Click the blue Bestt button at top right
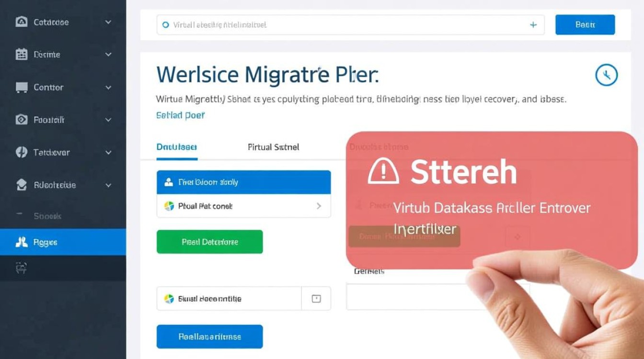Screen dimensions: 644x359 [585, 24]
